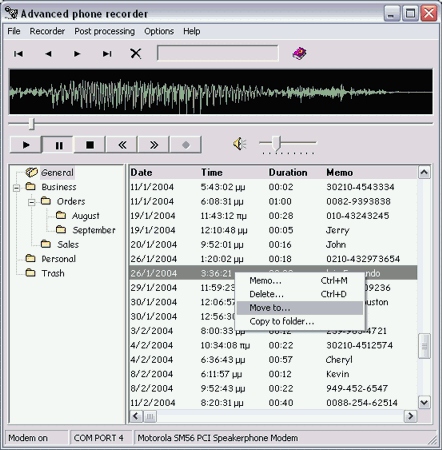This screenshot has height=450, width=442.
Task: Select the August folder
Action: point(86,216)
